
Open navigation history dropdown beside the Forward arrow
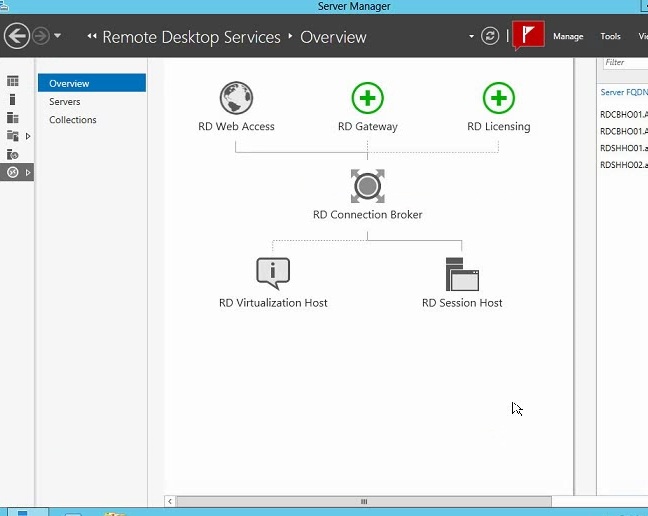[x=58, y=36]
